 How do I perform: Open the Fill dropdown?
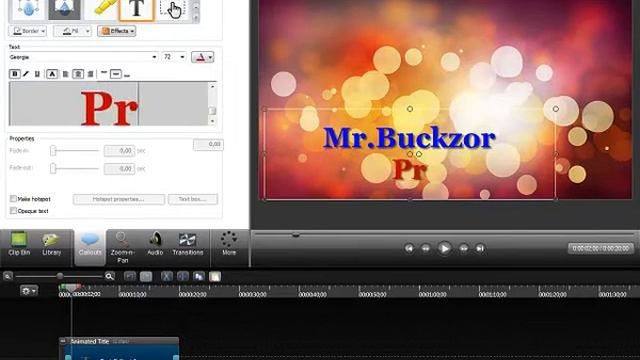[72, 31]
